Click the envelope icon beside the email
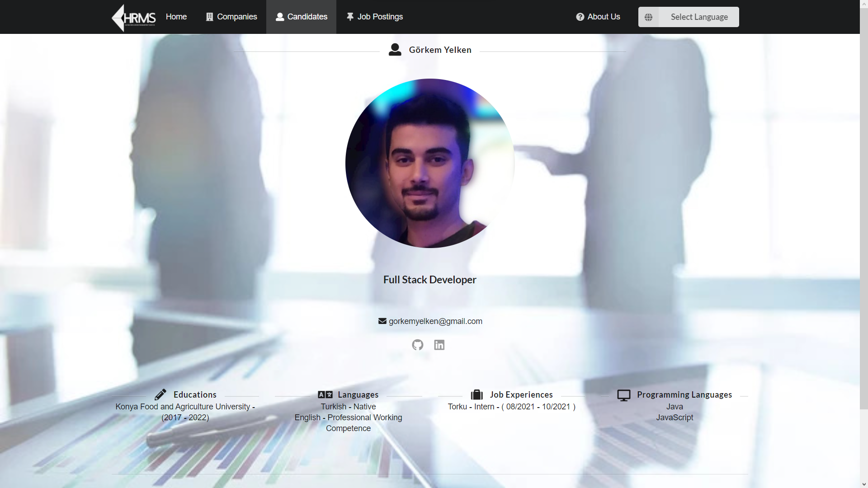The image size is (868, 488). click(x=382, y=321)
